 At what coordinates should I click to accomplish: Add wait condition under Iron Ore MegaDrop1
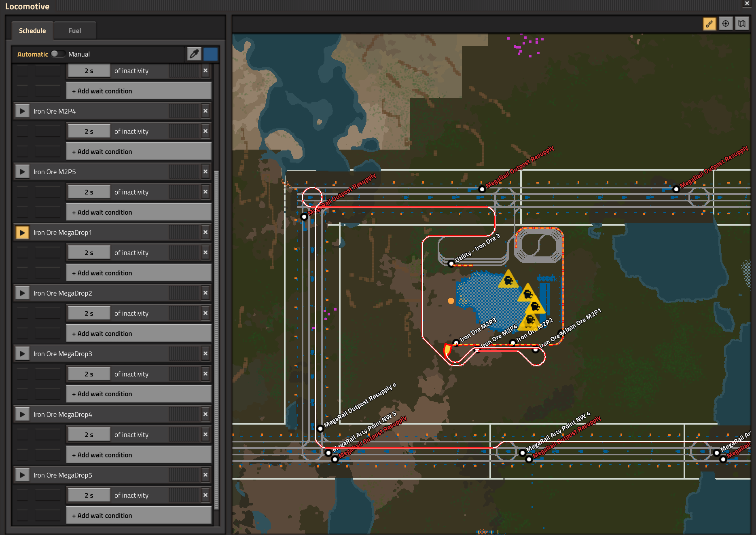(x=138, y=273)
